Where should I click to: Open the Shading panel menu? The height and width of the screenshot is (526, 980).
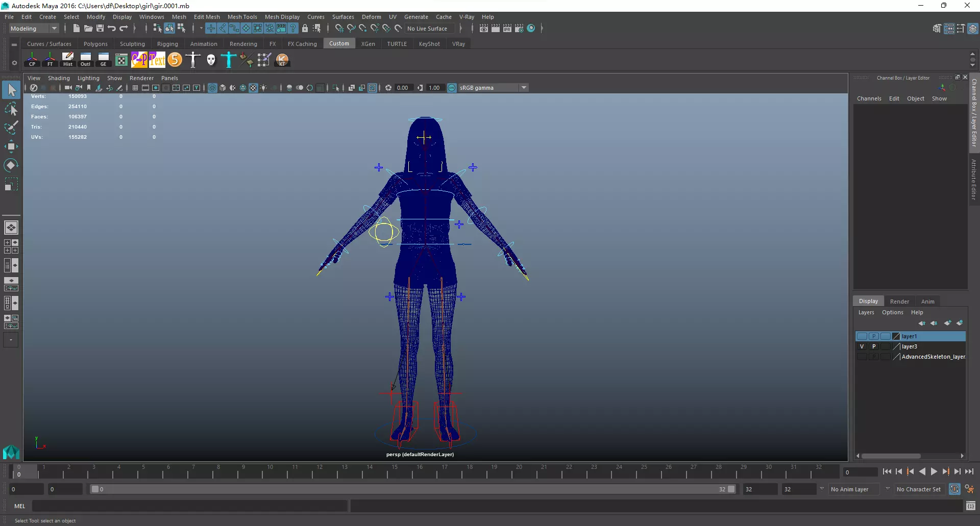point(59,78)
